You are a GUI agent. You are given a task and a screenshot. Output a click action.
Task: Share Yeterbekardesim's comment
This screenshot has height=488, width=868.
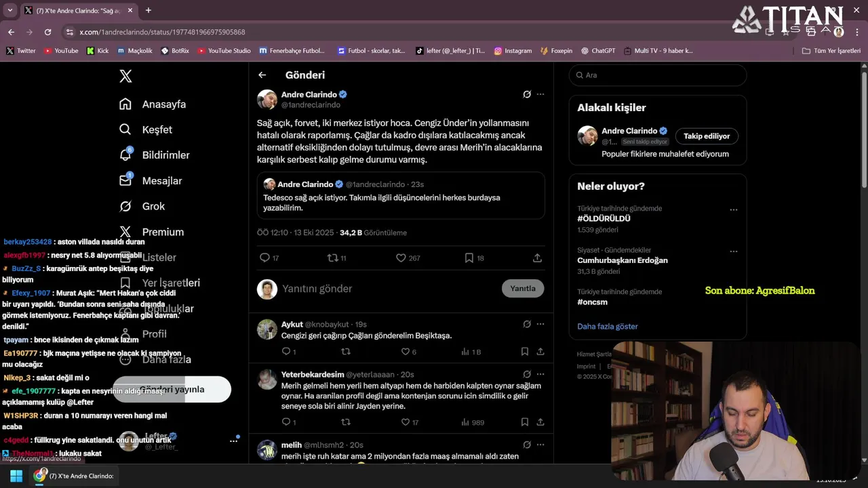pyautogui.click(x=540, y=422)
